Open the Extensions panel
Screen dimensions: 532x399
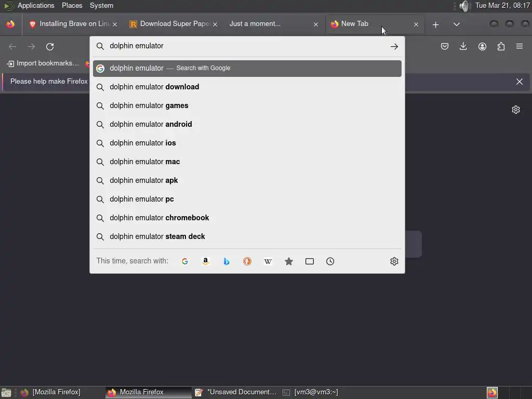click(x=501, y=46)
